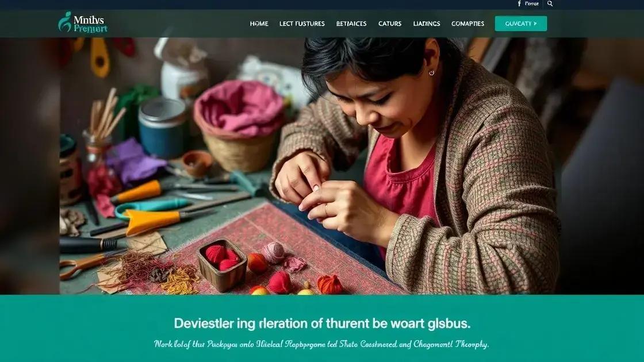
Task: Click the cursive subtitle under the headline
Action: tap(321, 344)
